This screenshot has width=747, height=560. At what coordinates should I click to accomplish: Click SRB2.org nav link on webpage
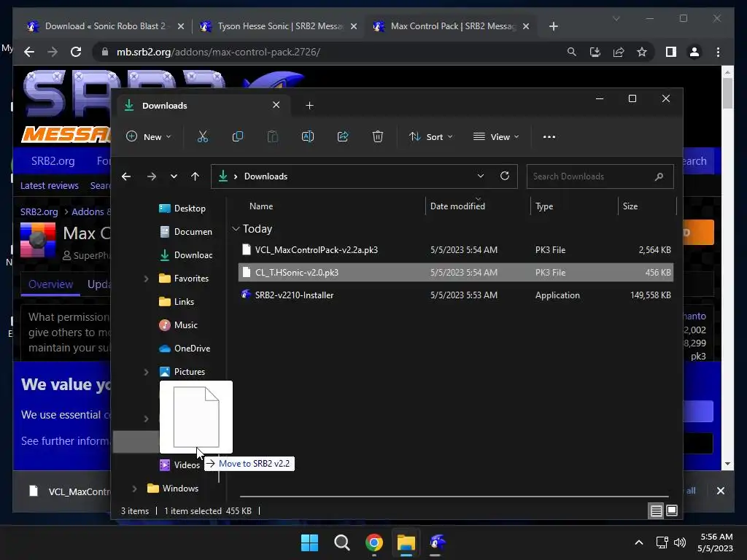pos(53,161)
